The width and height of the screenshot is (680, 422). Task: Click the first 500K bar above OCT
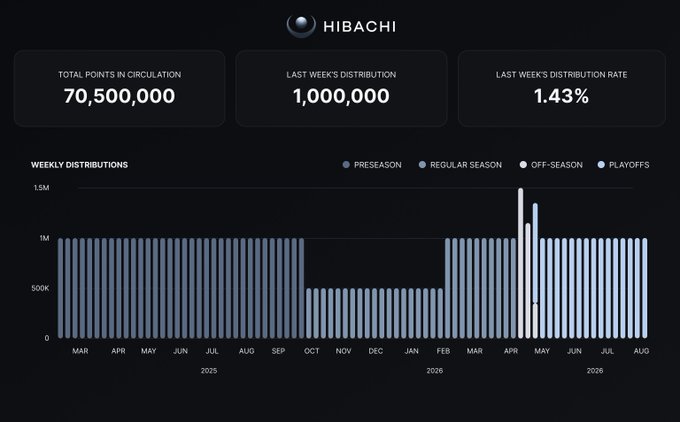coord(309,313)
